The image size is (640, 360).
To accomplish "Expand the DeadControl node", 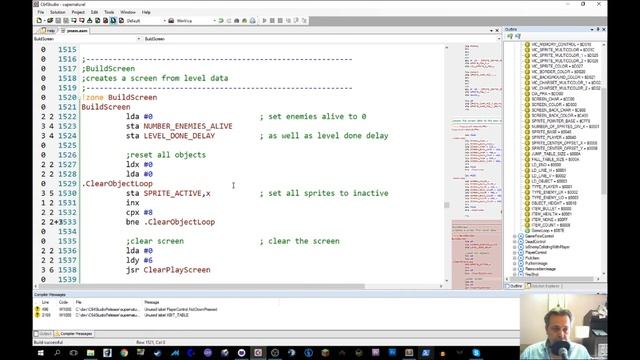I will (515, 242).
